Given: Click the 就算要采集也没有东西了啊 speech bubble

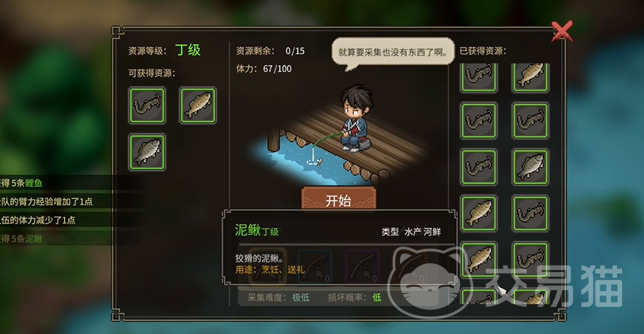Looking at the screenshot, I should 393,53.
